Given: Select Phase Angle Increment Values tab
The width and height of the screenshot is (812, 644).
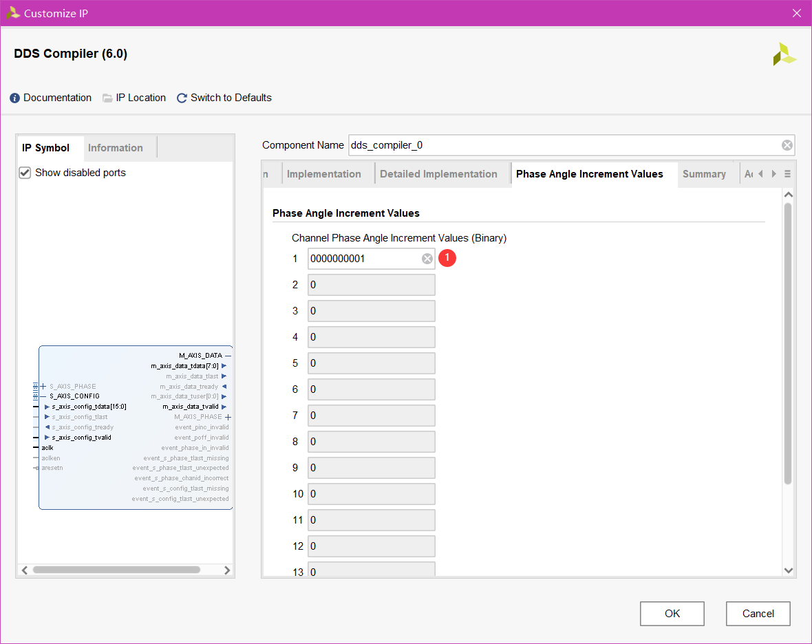Looking at the screenshot, I should tap(589, 174).
